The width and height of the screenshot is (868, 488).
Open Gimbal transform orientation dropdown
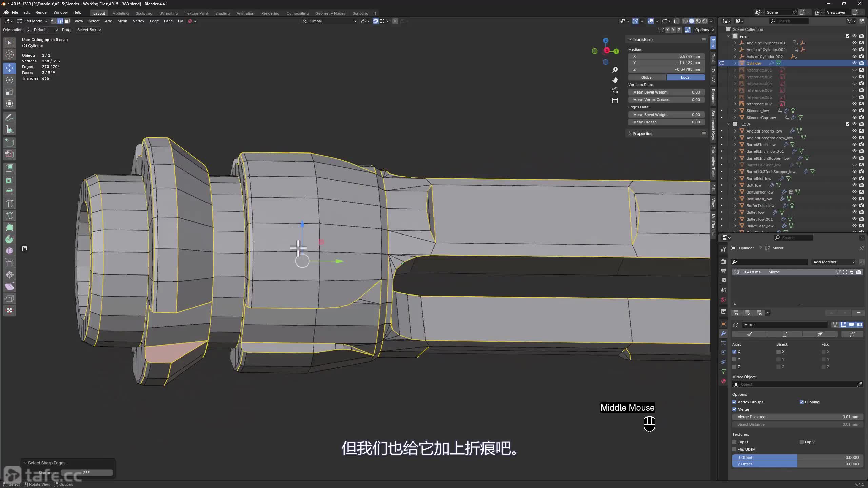pos(330,21)
